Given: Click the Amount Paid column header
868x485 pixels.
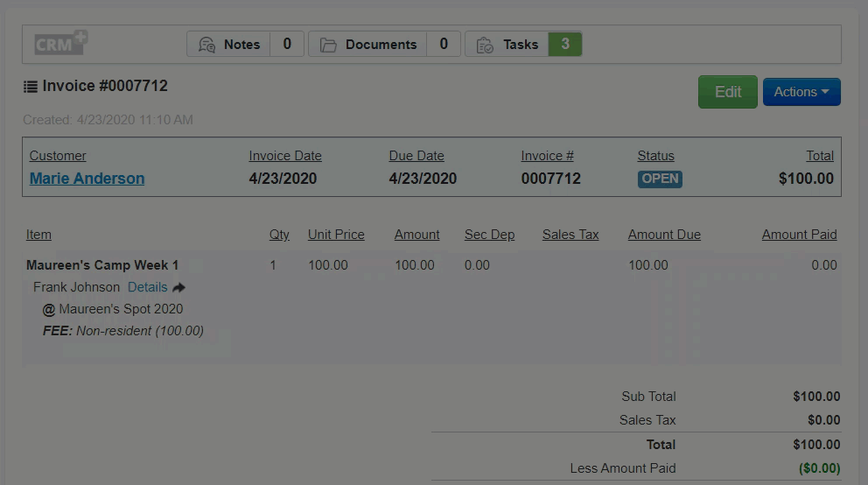Looking at the screenshot, I should (x=799, y=235).
